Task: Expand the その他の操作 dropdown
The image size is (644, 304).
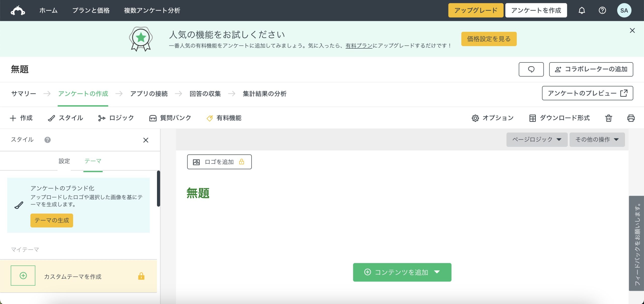Action: 597,140
